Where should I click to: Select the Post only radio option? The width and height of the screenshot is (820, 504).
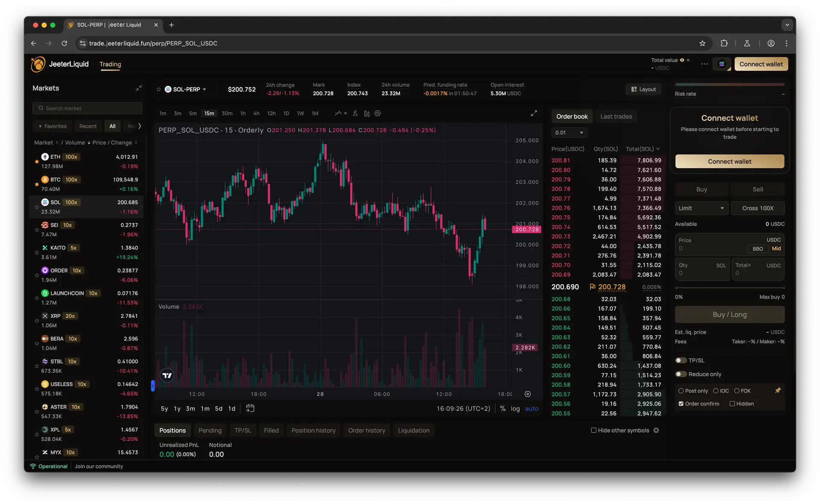[x=681, y=391]
